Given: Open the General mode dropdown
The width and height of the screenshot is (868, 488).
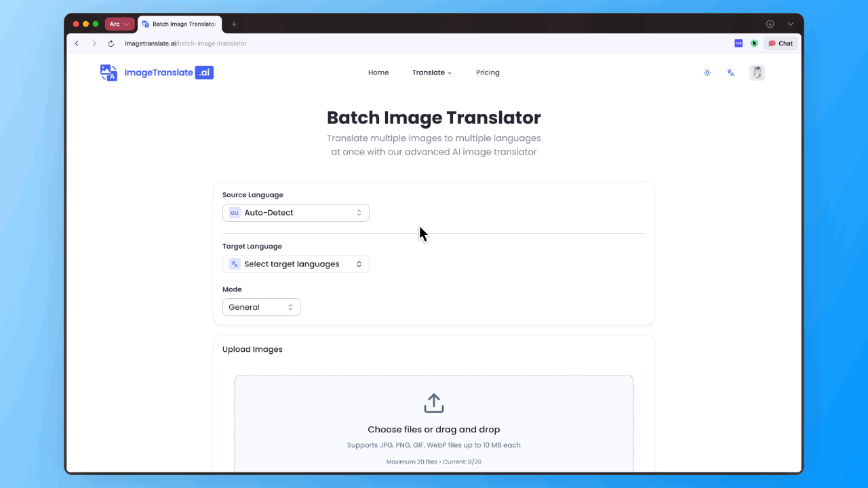Looking at the screenshot, I should [x=262, y=307].
